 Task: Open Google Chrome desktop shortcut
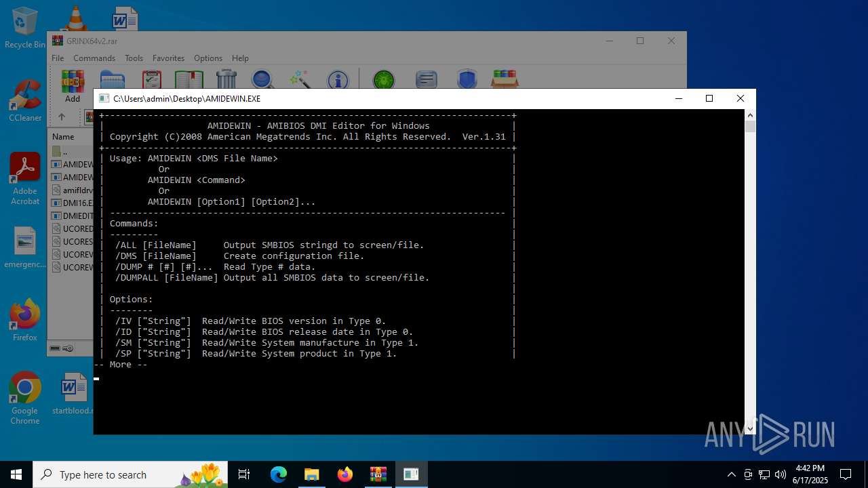click(24, 398)
